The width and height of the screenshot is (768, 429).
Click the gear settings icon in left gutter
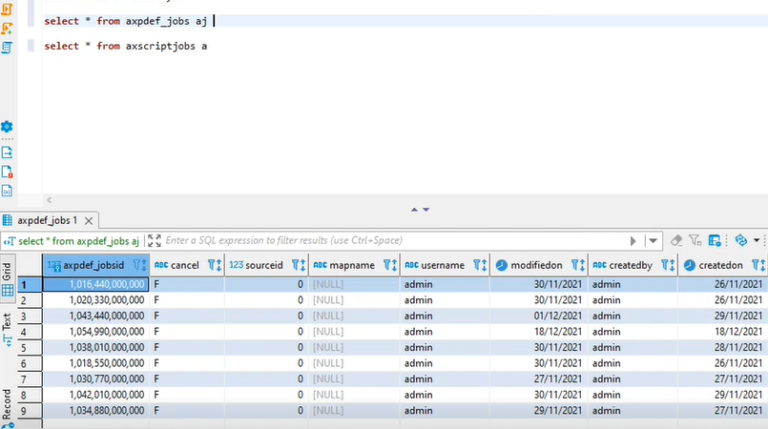pyautogui.click(x=7, y=127)
